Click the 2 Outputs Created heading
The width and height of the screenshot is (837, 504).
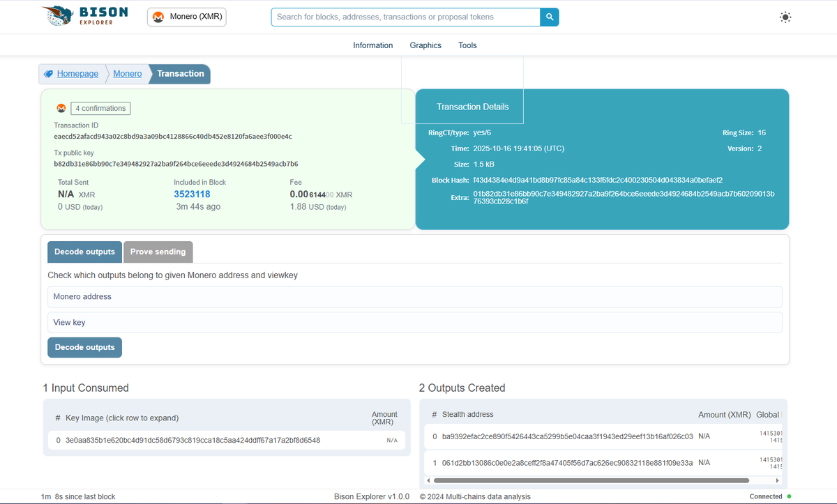pos(462,388)
